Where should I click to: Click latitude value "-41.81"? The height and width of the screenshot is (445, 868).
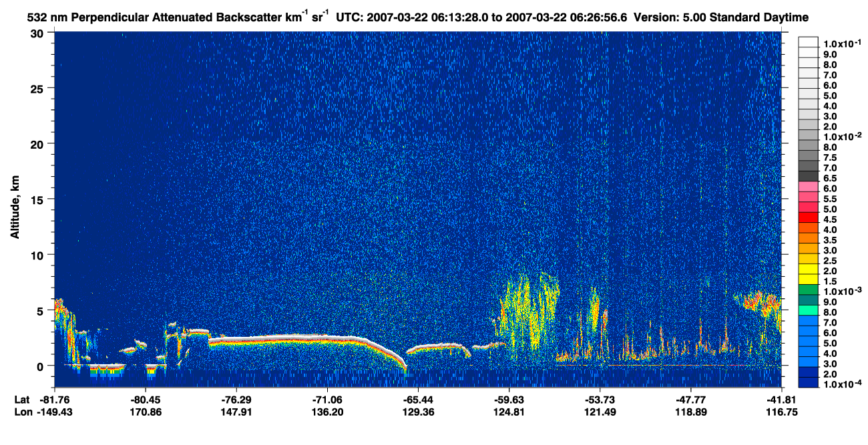781,400
